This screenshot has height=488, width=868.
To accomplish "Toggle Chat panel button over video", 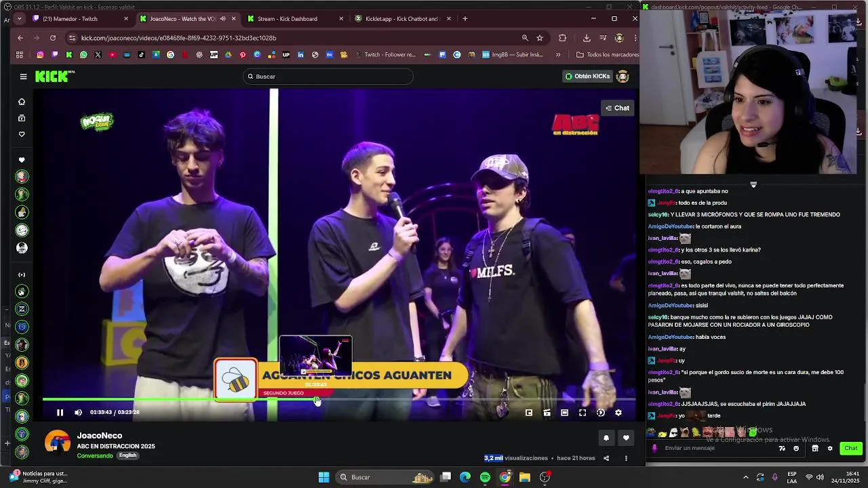I will (617, 108).
